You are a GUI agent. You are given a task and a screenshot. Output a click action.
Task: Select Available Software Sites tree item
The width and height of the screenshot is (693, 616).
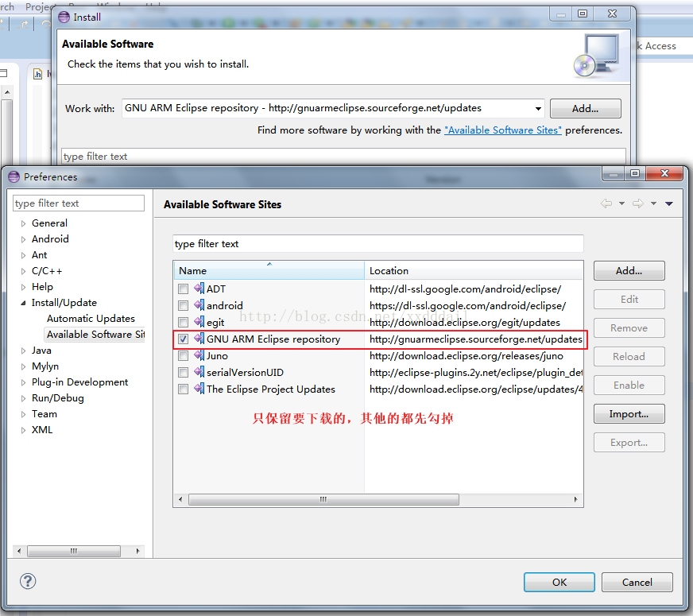[95, 335]
